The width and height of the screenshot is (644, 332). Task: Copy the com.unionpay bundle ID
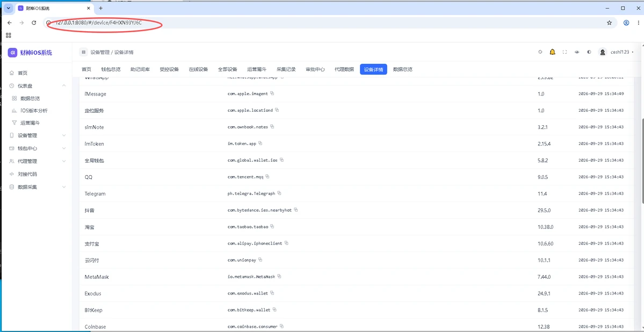tap(261, 259)
